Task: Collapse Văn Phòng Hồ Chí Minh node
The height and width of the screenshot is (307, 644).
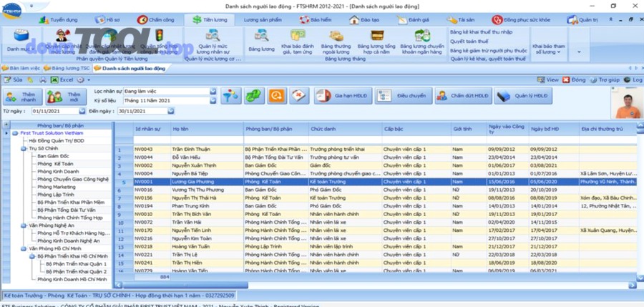Action: [x=24, y=248]
